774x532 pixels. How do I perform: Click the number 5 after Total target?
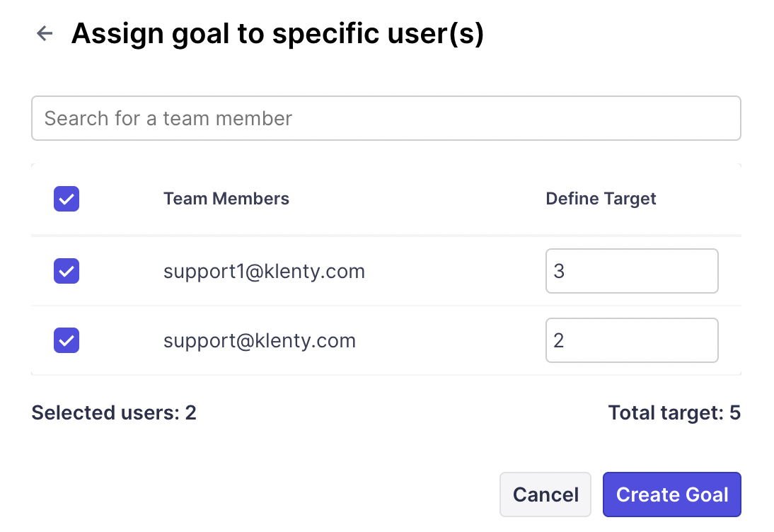735,413
